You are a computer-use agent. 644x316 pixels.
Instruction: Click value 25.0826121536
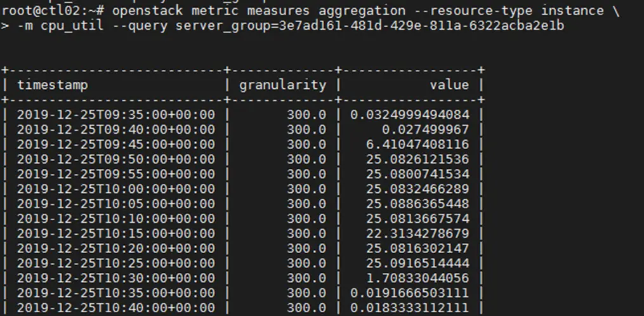tap(417, 159)
